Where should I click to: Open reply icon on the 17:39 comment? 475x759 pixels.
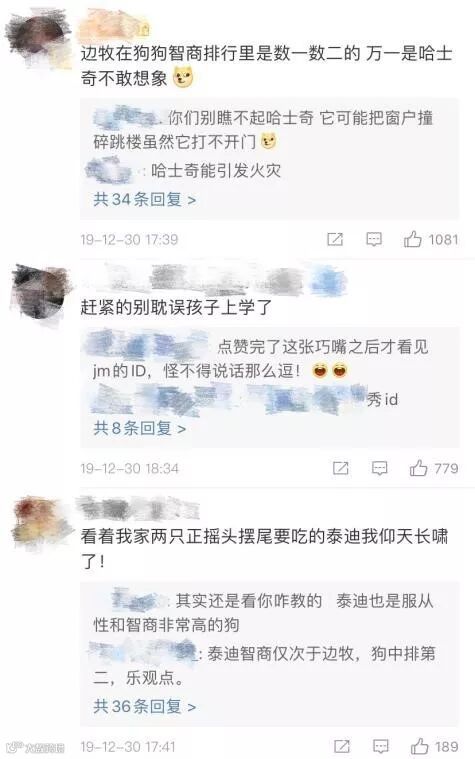[x=374, y=239]
